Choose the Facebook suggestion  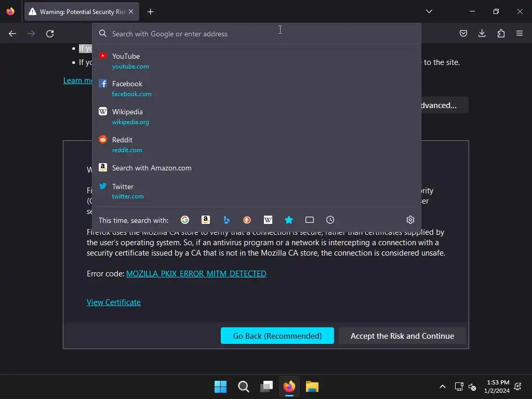(257, 88)
